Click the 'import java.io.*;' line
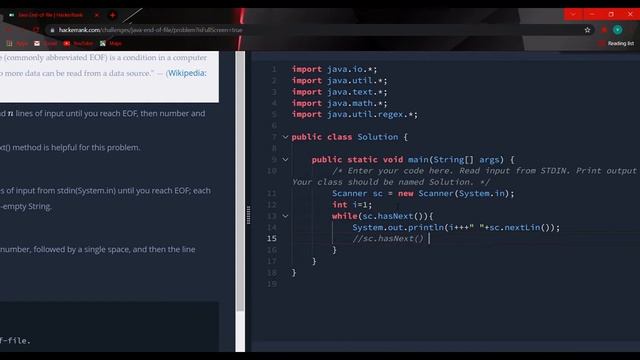This screenshot has height=360, width=640. tap(334, 69)
